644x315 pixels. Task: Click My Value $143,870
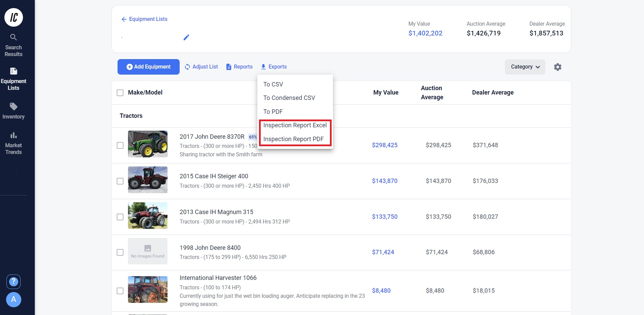point(385,181)
